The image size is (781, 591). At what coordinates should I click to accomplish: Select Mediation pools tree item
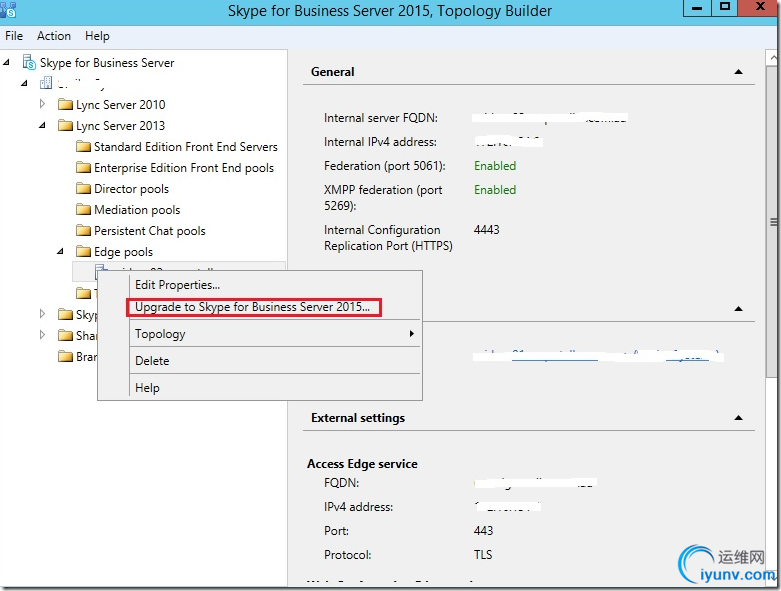[137, 210]
